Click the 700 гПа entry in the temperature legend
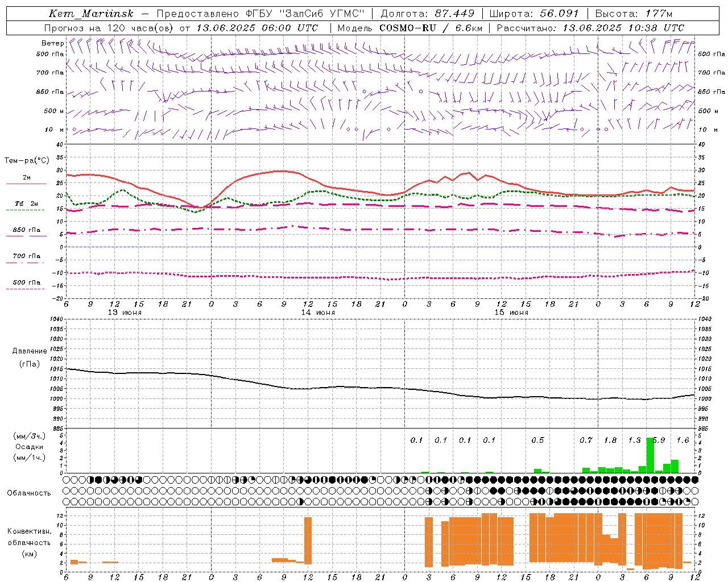The width and height of the screenshot is (728, 582). pos(26,256)
